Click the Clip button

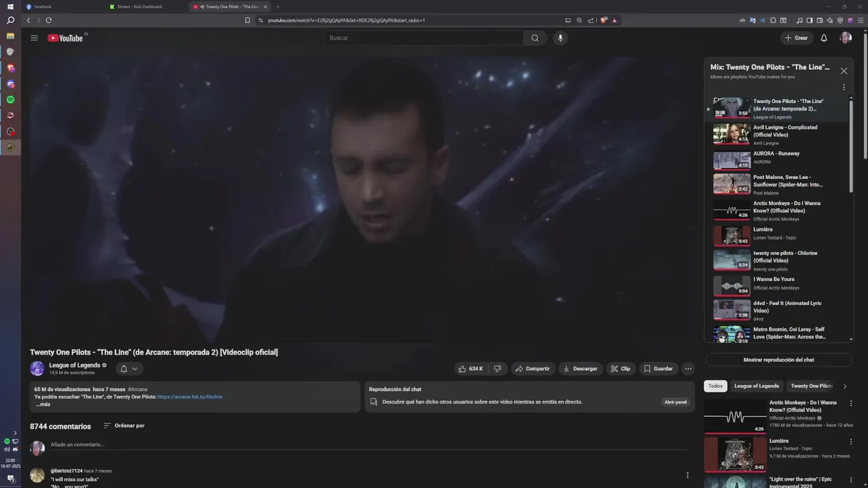620,369
